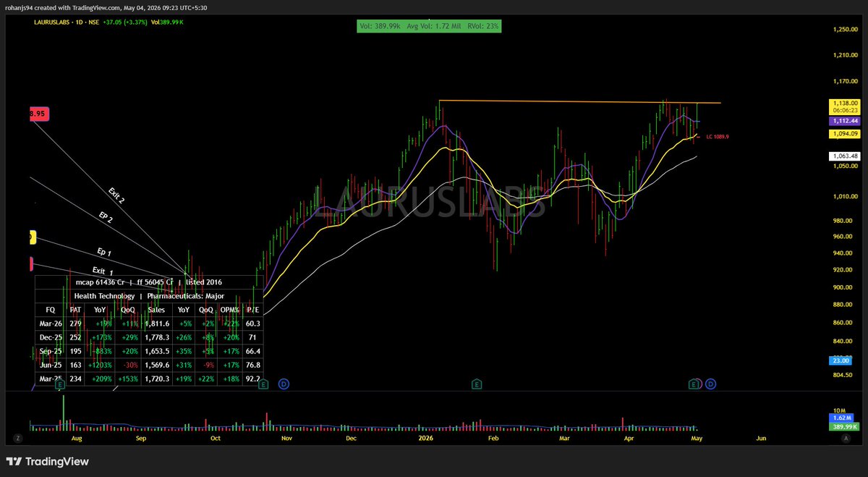Click the -30% QoQ cell in Jun-25 row
The width and height of the screenshot is (868, 477).
(x=129, y=364)
